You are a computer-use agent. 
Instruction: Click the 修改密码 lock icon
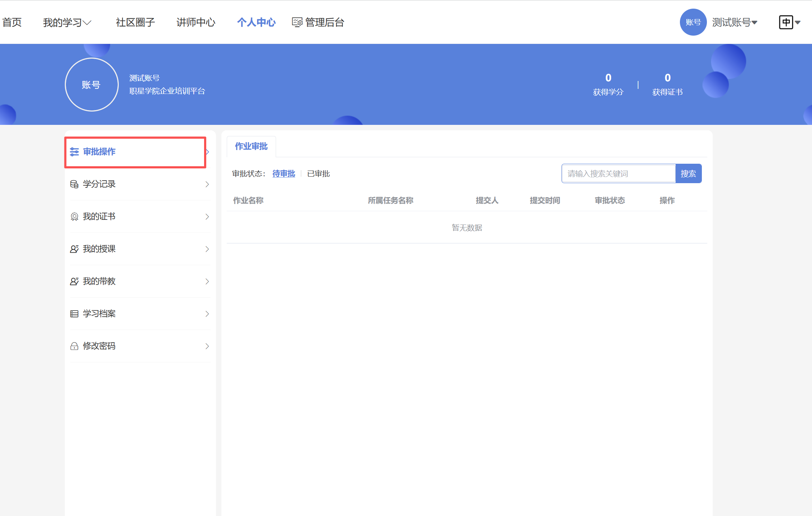pyautogui.click(x=75, y=346)
